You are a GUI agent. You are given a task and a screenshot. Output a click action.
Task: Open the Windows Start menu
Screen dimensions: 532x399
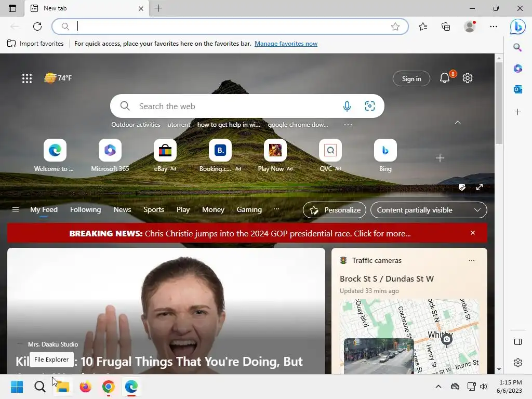pos(17,387)
